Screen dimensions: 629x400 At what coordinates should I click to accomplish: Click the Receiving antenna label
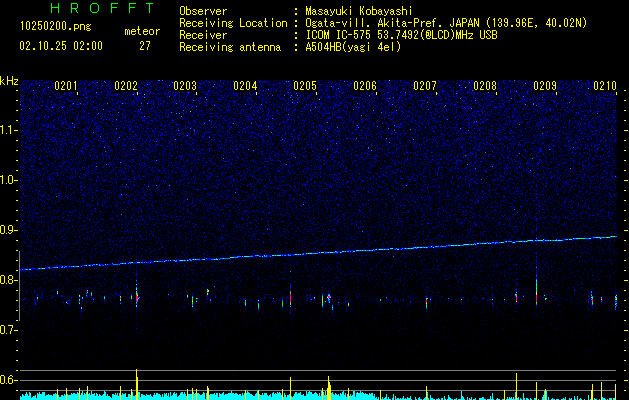point(230,47)
